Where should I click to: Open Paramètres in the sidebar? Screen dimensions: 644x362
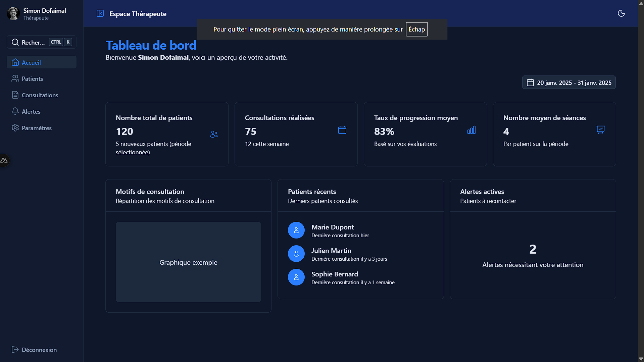tap(42, 128)
